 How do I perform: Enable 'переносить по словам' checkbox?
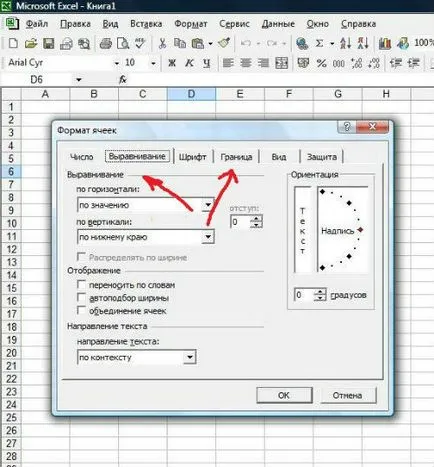click(81, 284)
